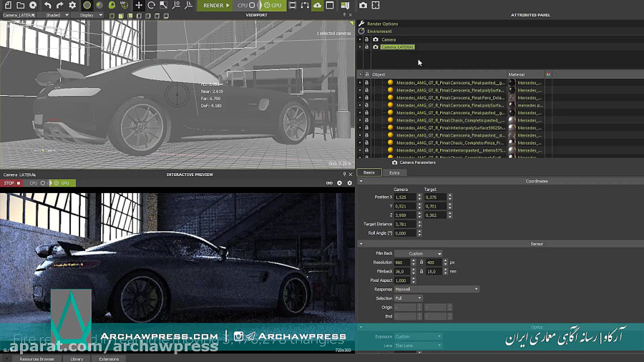Select the Camera item in the list

coord(389,40)
